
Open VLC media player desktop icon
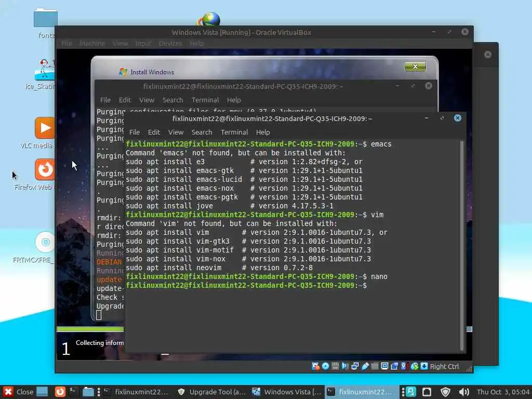point(44,128)
